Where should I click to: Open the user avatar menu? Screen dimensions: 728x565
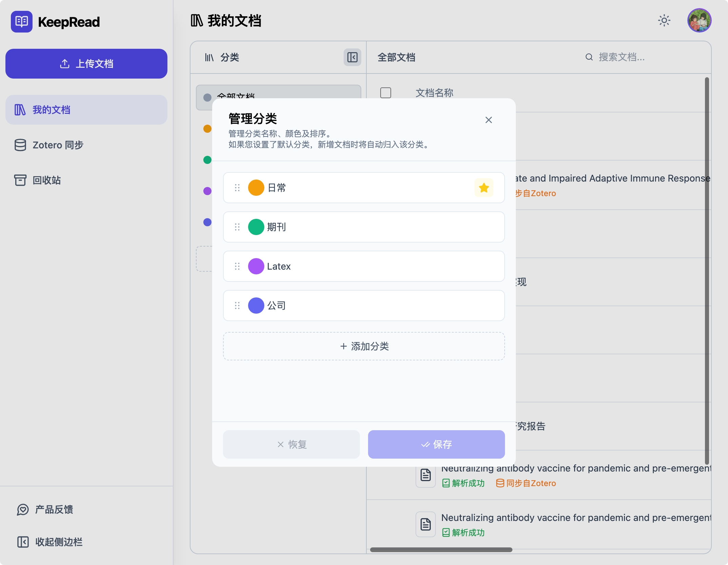(x=700, y=20)
